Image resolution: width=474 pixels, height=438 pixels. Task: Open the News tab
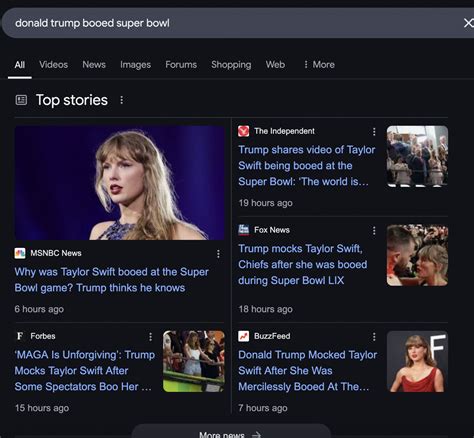pyautogui.click(x=94, y=65)
